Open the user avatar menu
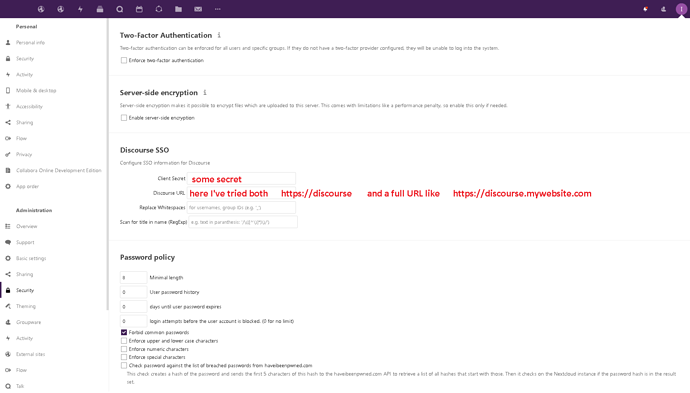Image resolution: width=690 pixels, height=393 pixels. coord(681,9)
